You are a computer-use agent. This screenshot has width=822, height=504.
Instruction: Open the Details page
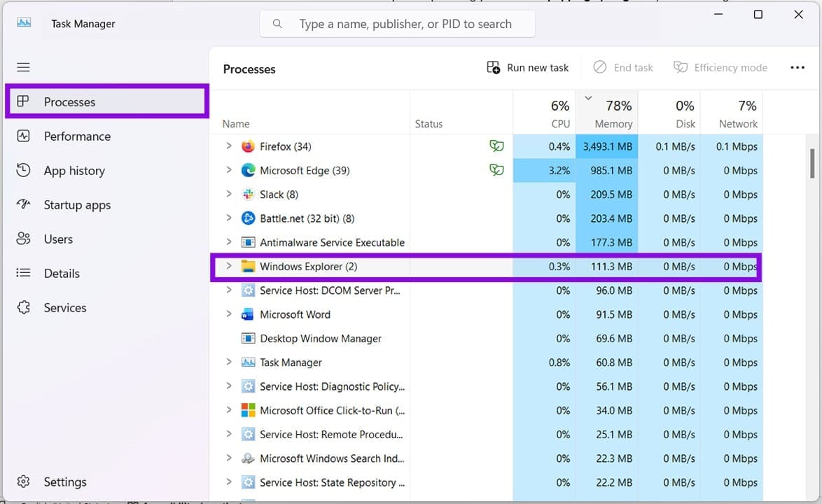click(x=107, y=273)
